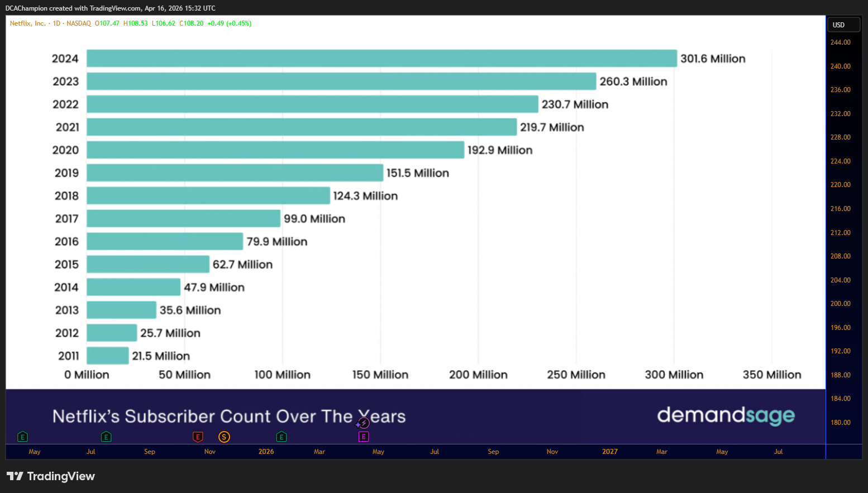
Task: Click the 150 Million axis label
Action: (x=380, y=375)
